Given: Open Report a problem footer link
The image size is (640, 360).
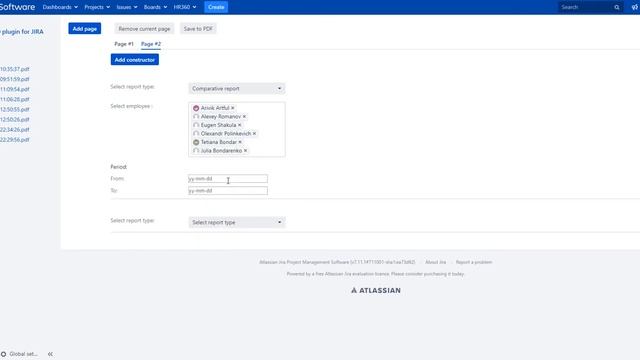Looking at the screenshot, I should pyautogui.click(x=474, y=262).
